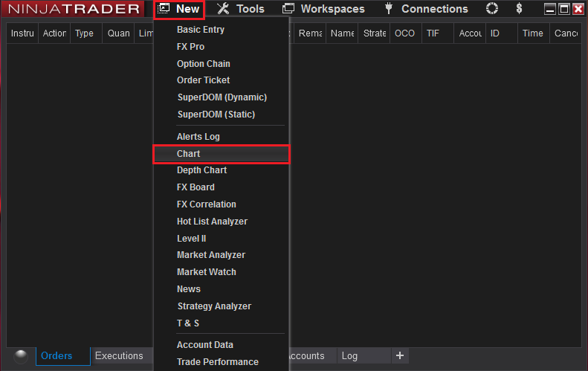
Task: Minimize the NinjaTrader window
Action: (550, 9)
